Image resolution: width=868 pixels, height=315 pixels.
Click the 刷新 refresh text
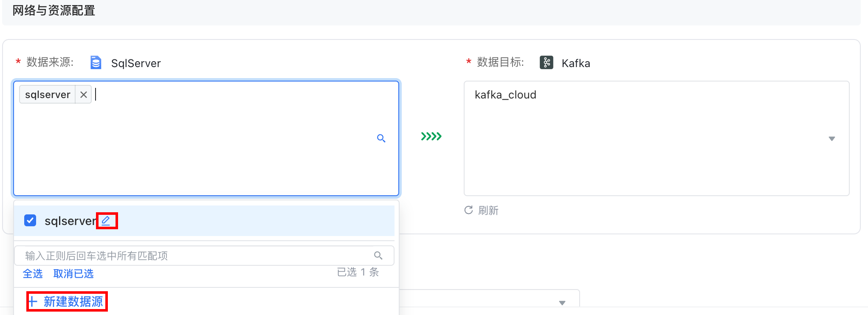coord(488,211)
